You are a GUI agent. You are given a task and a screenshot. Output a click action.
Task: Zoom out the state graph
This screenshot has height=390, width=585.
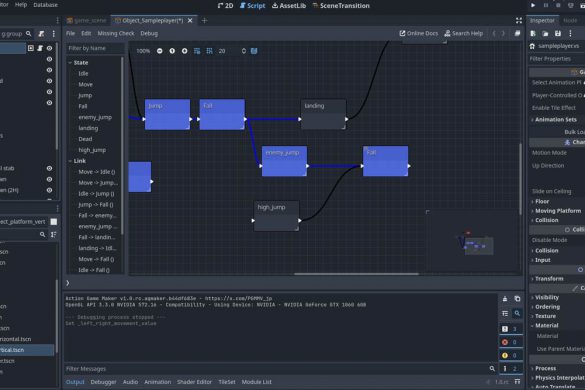point(160,51)
